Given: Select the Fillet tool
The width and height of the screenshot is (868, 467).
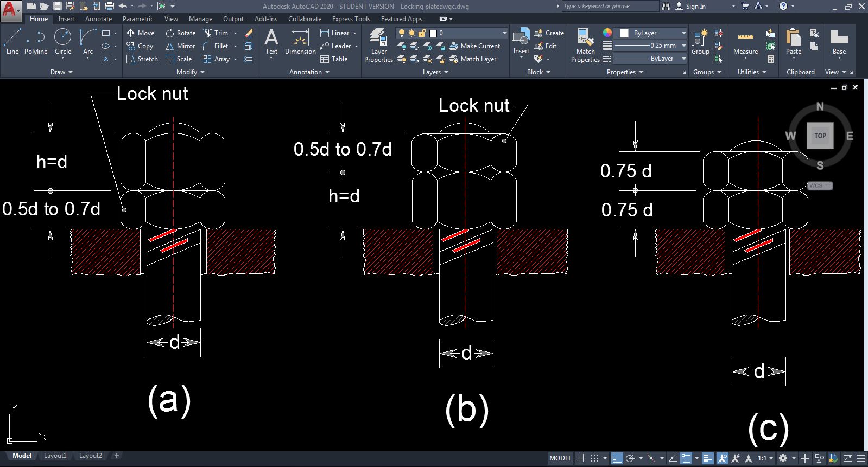Looking at the screenshot, I should (x=216, y=46).
